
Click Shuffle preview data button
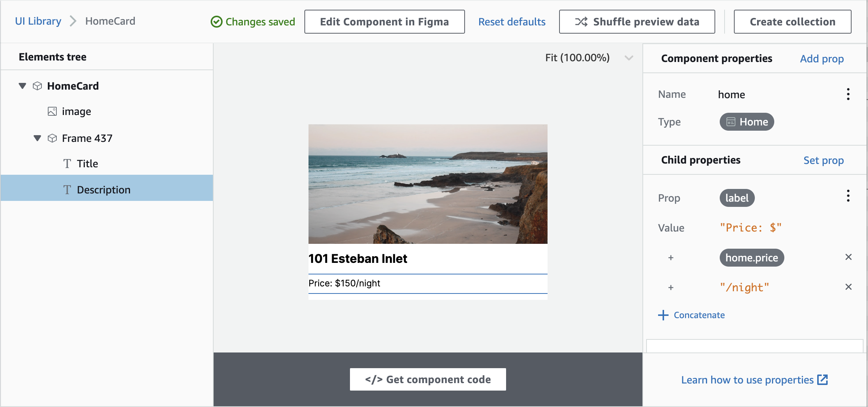click(637, 22)
